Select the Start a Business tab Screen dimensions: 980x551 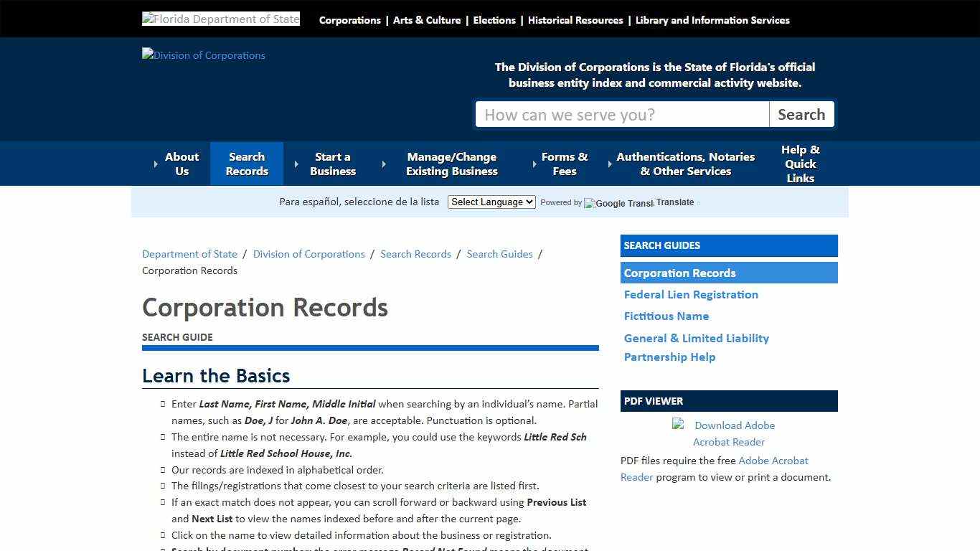click(332, 164)
